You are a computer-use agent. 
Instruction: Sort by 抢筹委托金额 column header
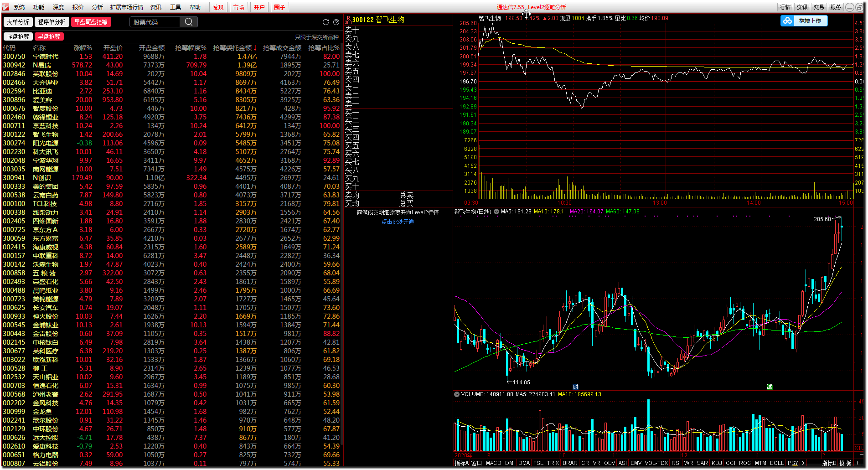click(x=235, y=48)
